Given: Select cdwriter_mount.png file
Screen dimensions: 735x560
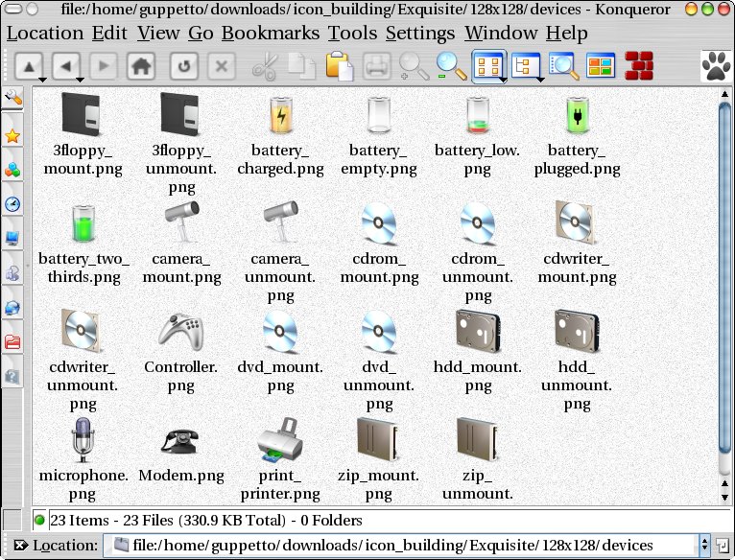Looking at the screenshot, I should coord(577,243).
